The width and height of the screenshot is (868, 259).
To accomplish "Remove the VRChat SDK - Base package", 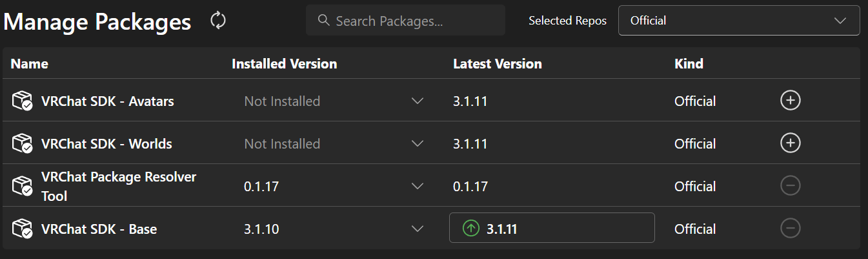I will (791, 229).
